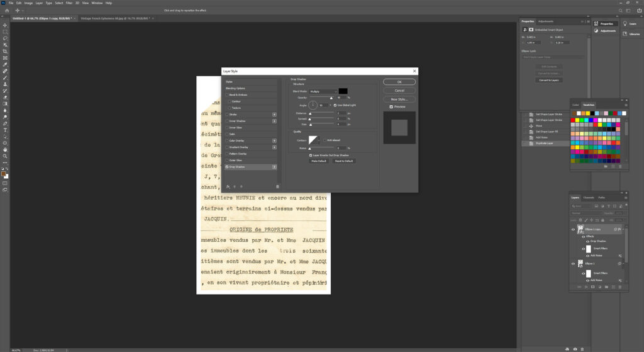Click the plus icon next to Stroke
The height and width of the screenshot is (352, 644).
(274, 115)
